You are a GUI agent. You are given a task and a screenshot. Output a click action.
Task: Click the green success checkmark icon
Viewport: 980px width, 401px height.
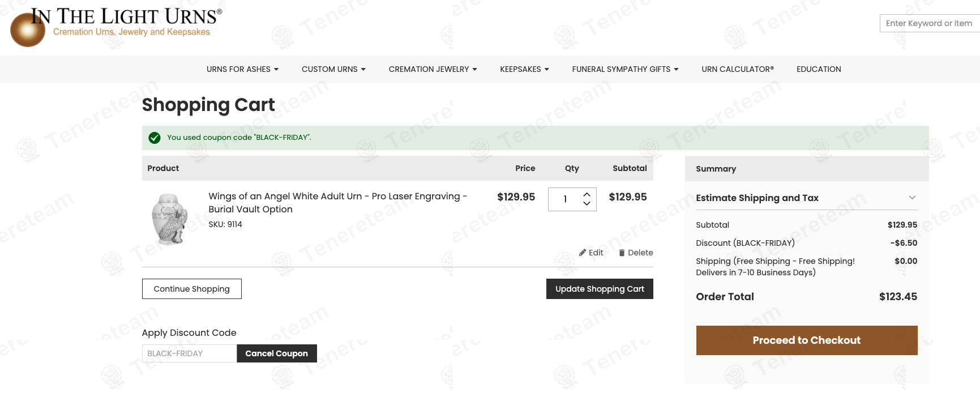pos(154,138)
